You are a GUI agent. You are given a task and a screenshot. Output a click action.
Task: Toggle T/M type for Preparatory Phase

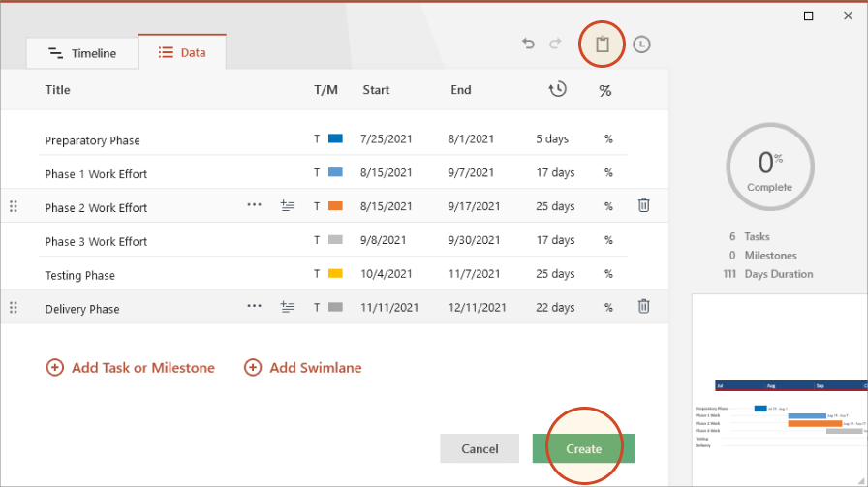click(317, 138)
